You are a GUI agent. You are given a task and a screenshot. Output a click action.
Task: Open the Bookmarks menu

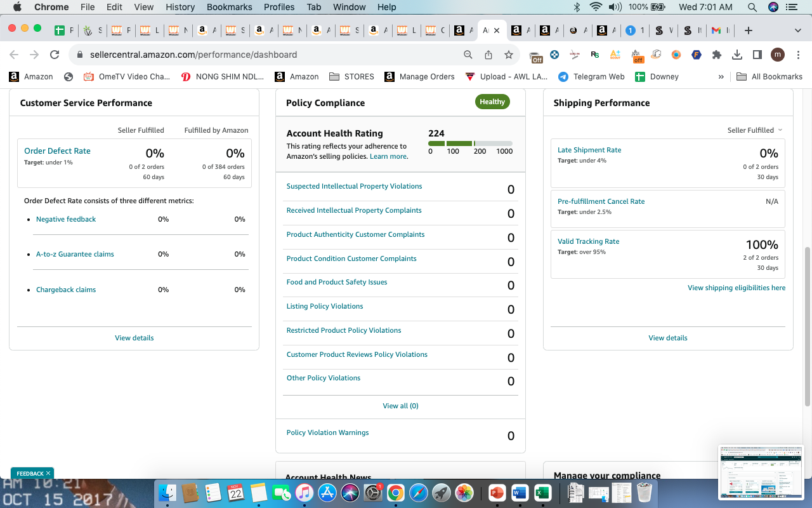[x=229, y=7]
